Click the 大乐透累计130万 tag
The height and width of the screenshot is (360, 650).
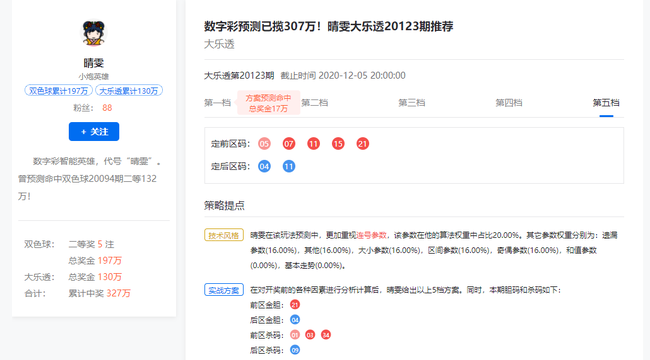129,90
